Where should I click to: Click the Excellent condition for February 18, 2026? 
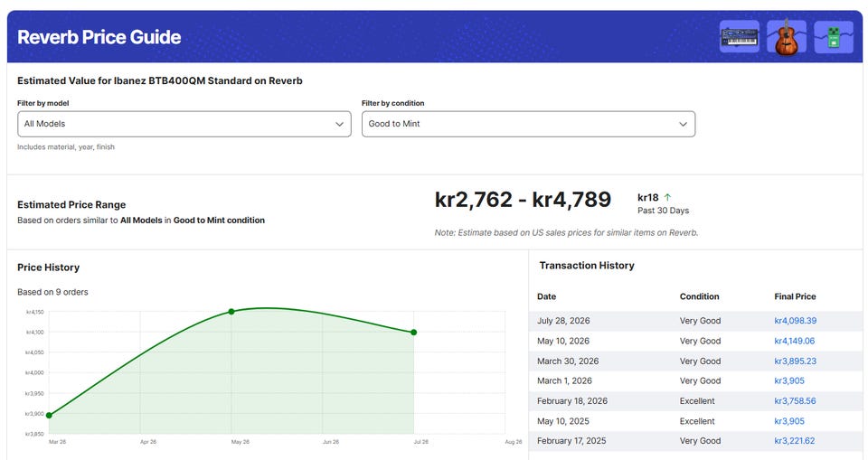pyautogui.click(x=697, y=400)
